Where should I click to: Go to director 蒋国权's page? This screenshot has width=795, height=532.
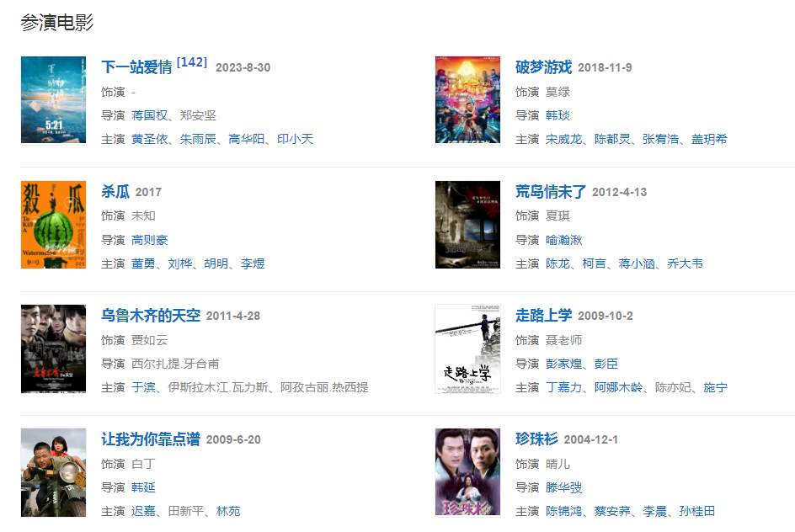click(x=149, y=115)
